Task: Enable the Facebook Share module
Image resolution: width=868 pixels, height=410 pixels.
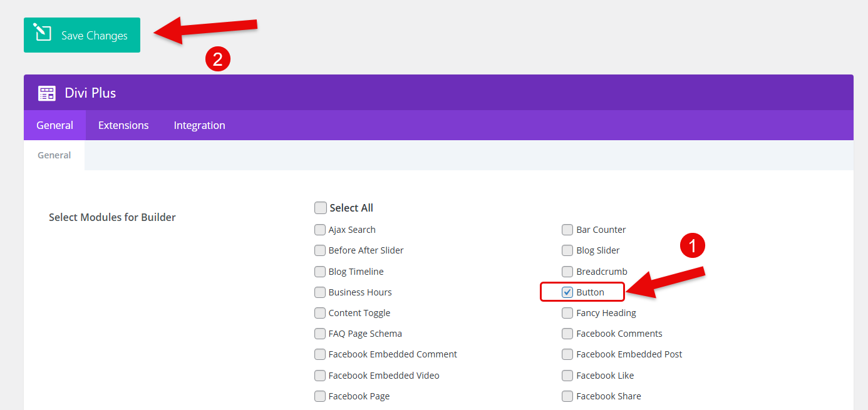Action: tap(567, 396)
